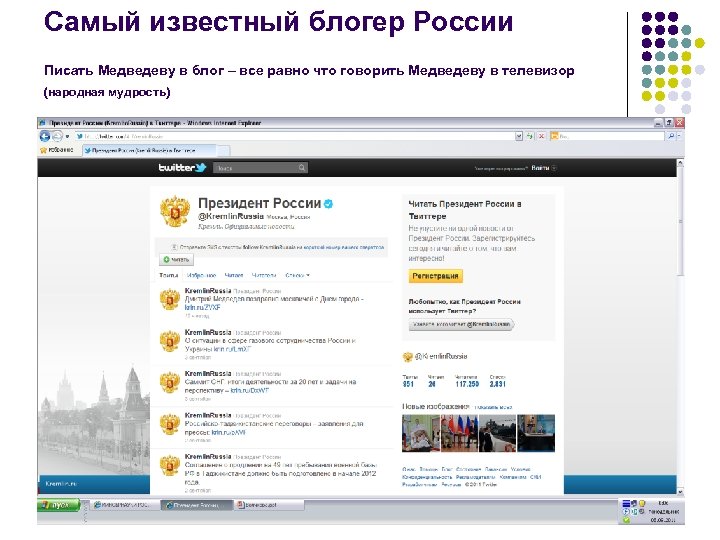Select the Читатели profile tab
The height and width of the screenshot is (540, 720).
click(x=264, y=276)
